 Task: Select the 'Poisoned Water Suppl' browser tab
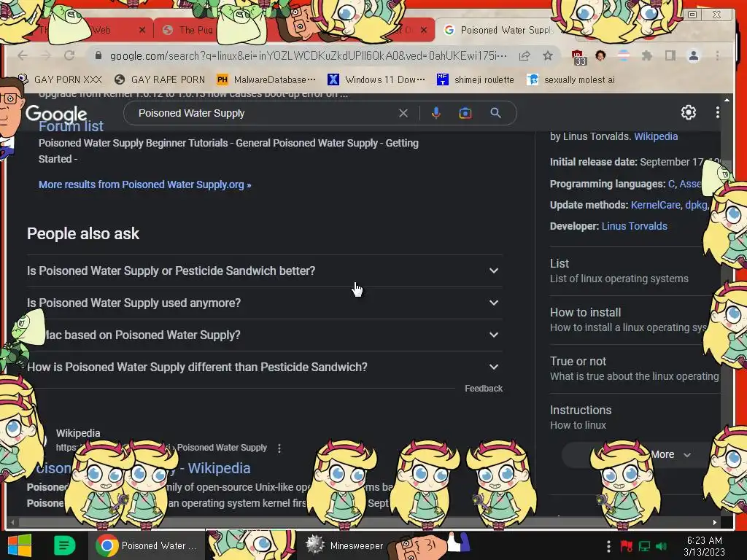click(x=505, y=30)
